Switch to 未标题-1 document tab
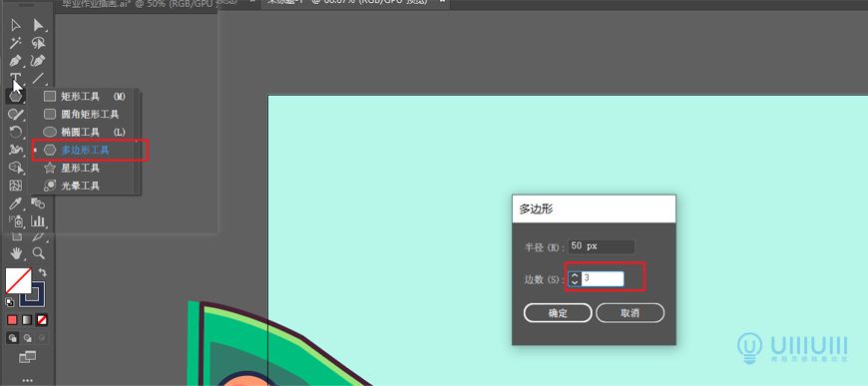This screenshot has height=386, width=868. tap(355, 3)
